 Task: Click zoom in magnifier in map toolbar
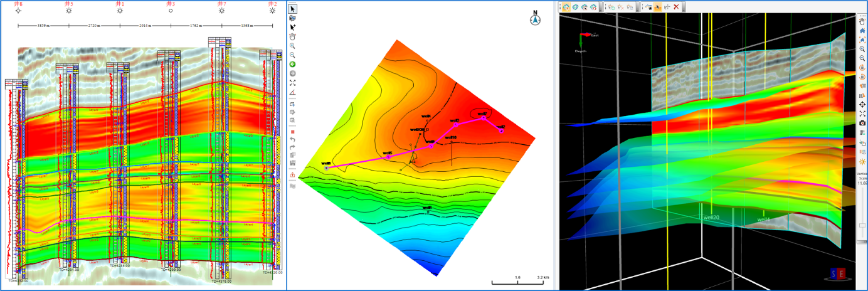tap(293, 46)
